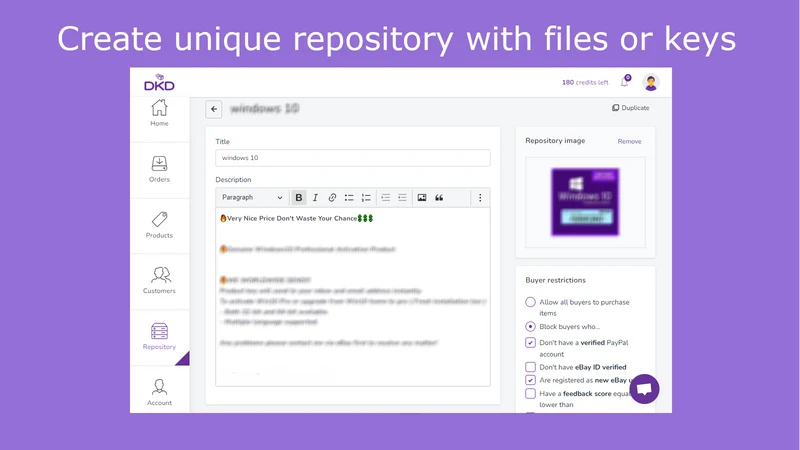Click the Windows 10 repository image thumbnail
This screenshot has width=800, height=450.
[x=585, y=202]
